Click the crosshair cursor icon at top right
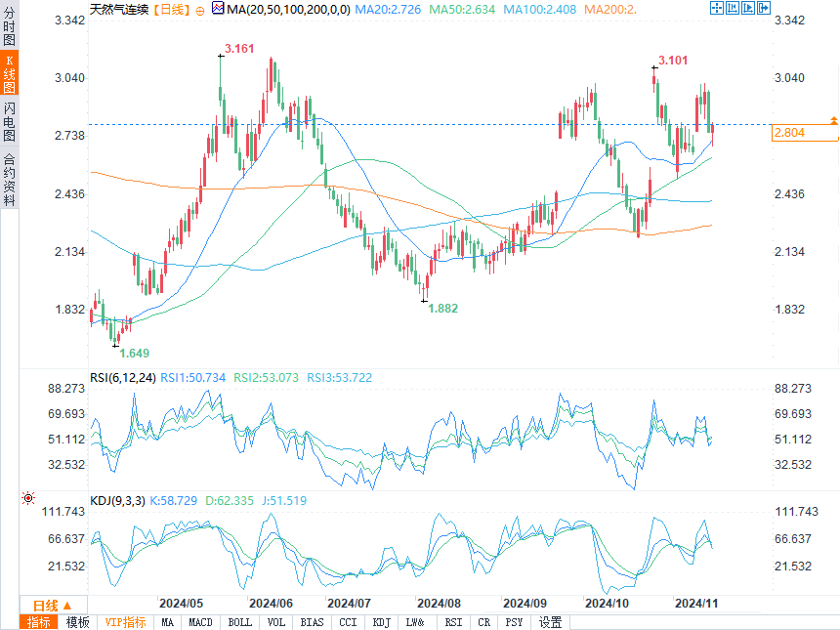 coord(717,8)
